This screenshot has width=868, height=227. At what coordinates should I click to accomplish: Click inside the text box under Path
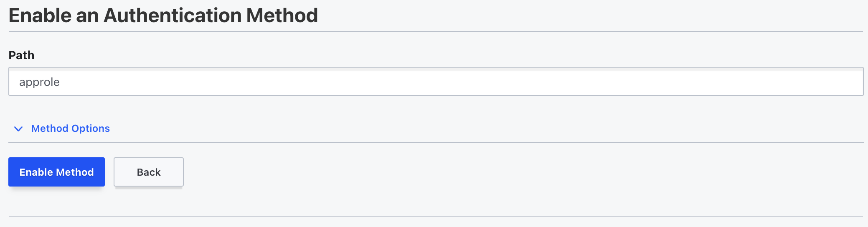436,82
